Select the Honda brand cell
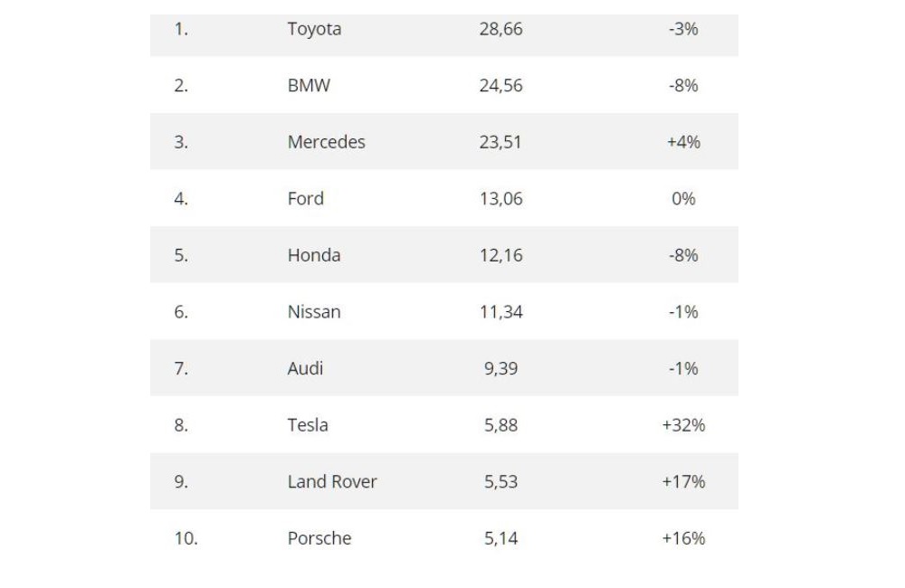The width and height of the screenshot is (905, 588). coord(314,255)
